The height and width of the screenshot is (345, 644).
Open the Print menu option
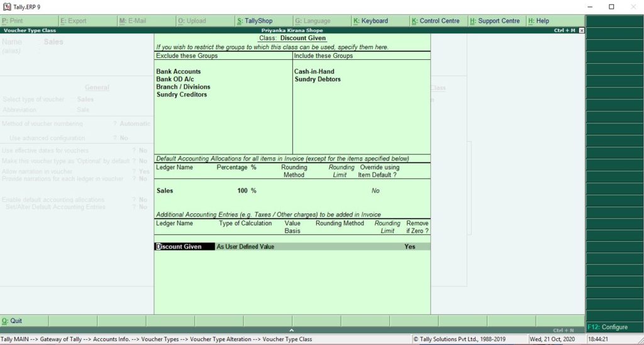click(x=13, y=21)
